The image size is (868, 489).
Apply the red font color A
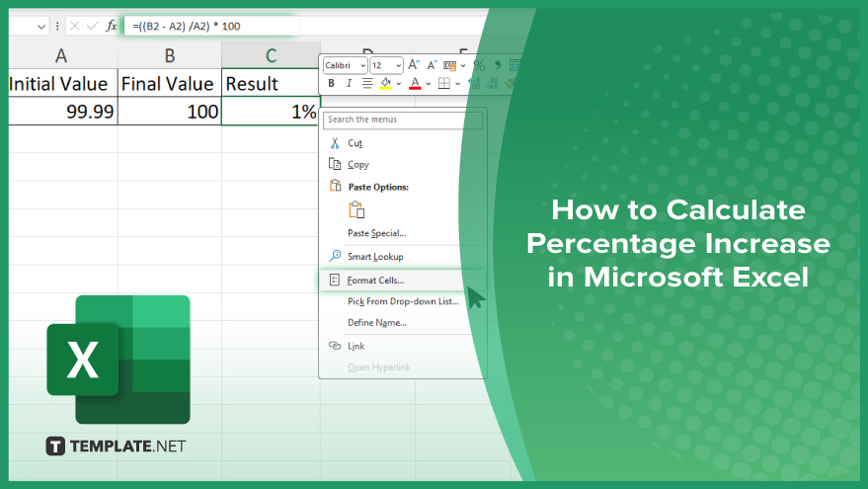coord(415,84)
